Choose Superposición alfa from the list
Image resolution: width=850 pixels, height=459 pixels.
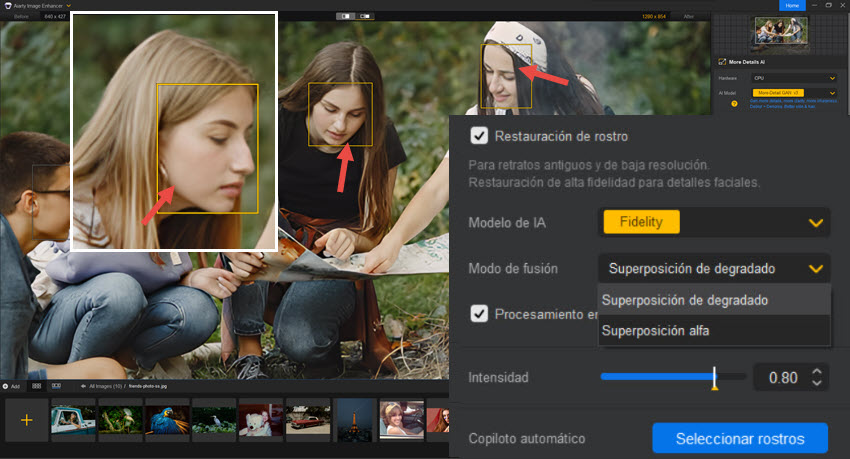click(714, 330)
